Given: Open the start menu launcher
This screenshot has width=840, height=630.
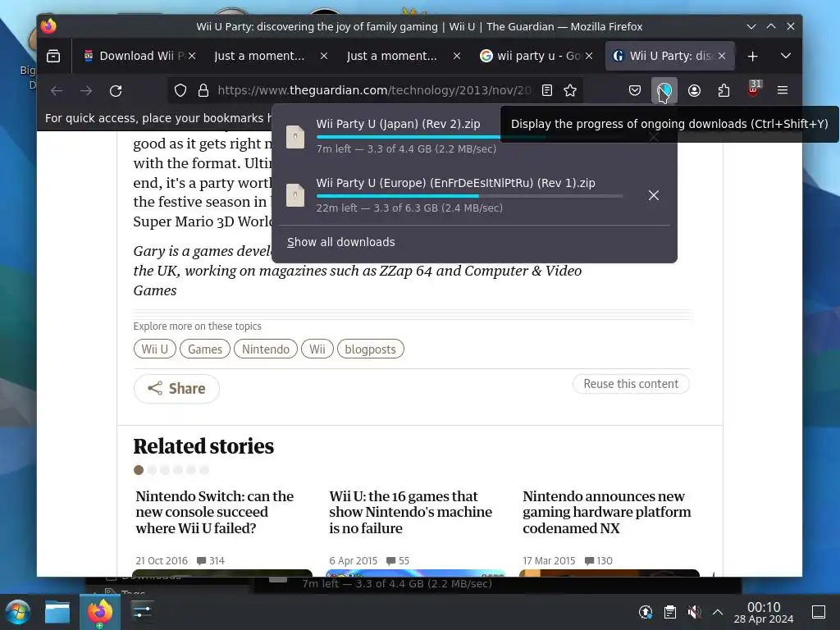Looking at the screenshot, I should (18, 612).
